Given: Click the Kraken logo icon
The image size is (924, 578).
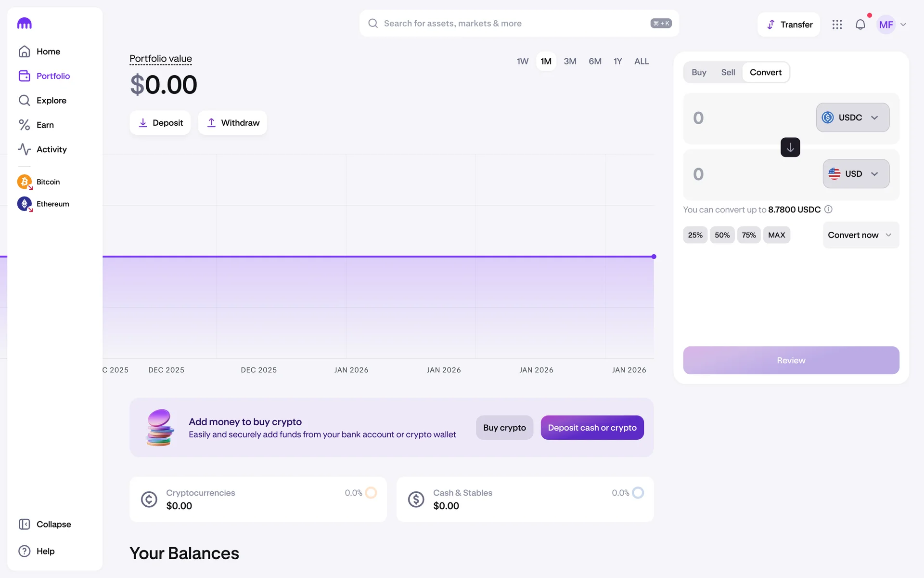Looking at the screenshot, I should [x=24, y=23].
